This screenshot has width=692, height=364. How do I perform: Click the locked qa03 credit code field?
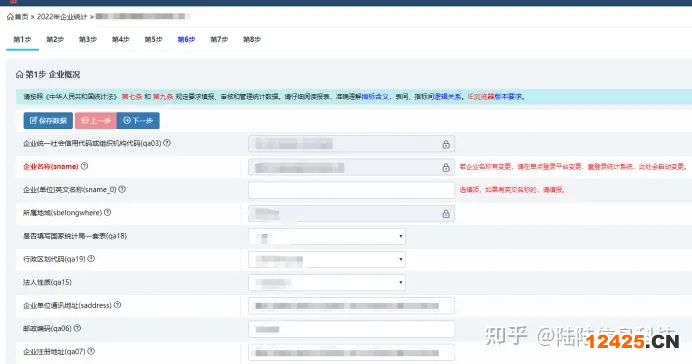coord(351,144)
